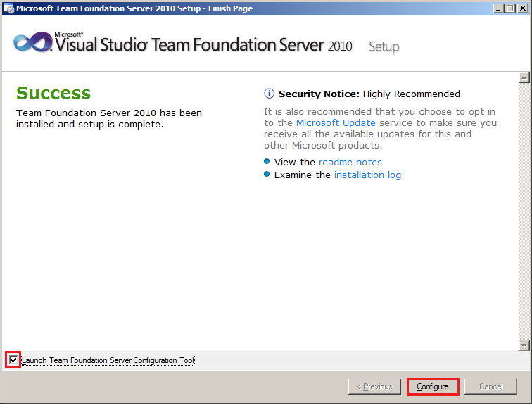Click the scrollbar up arrow

tap(524, 77)
